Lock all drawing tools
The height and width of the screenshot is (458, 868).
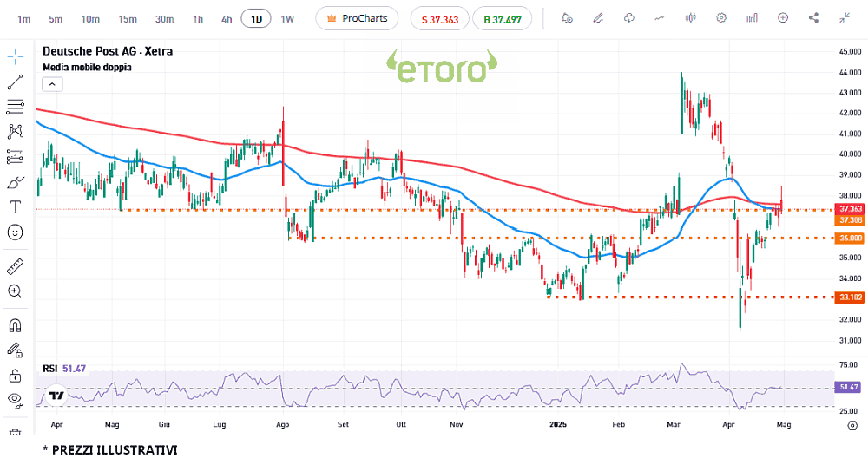coord(16,376)
